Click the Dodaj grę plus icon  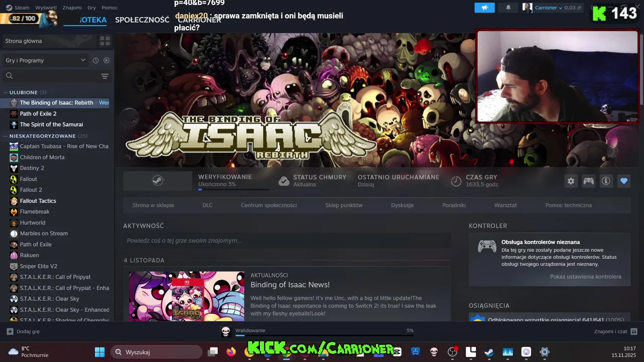[x=10, y=331]
